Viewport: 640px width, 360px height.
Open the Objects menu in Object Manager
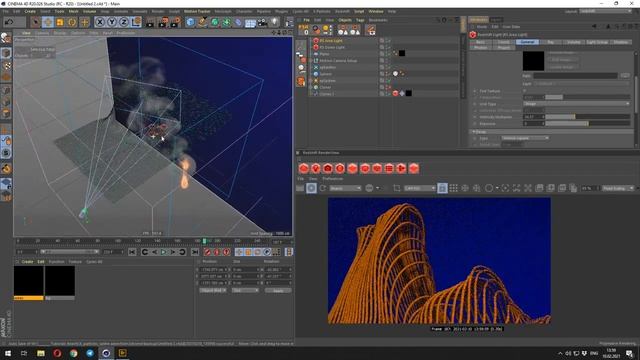tap(345, 20)
